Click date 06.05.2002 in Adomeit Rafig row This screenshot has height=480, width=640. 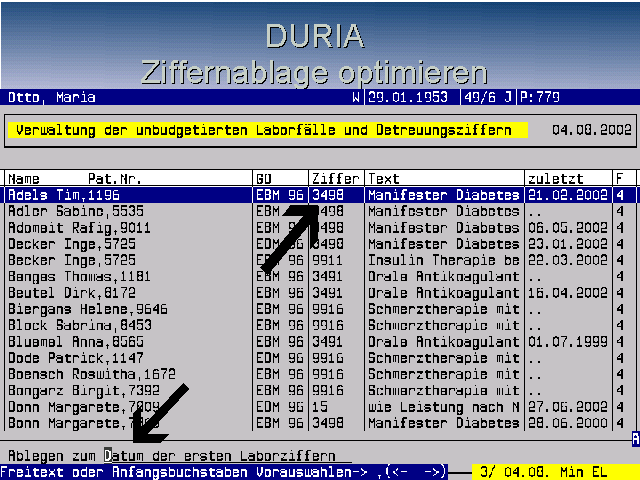point(568,228)
